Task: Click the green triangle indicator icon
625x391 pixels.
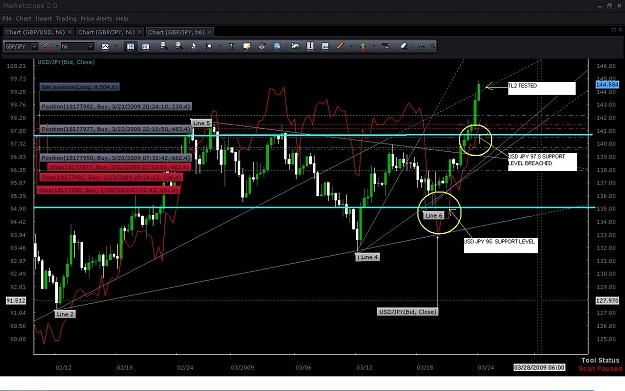Action: tap(421, 46)
